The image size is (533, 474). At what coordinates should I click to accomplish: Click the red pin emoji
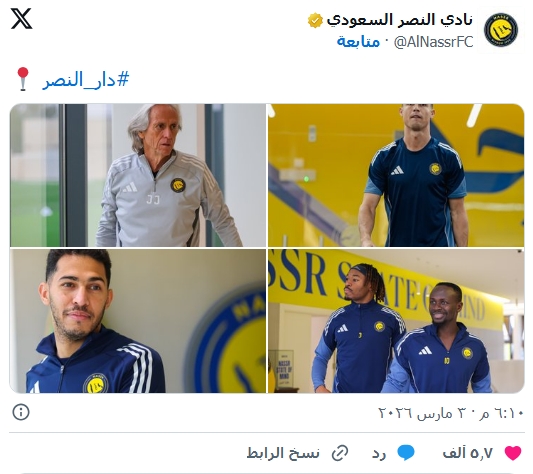click(23, 79)
